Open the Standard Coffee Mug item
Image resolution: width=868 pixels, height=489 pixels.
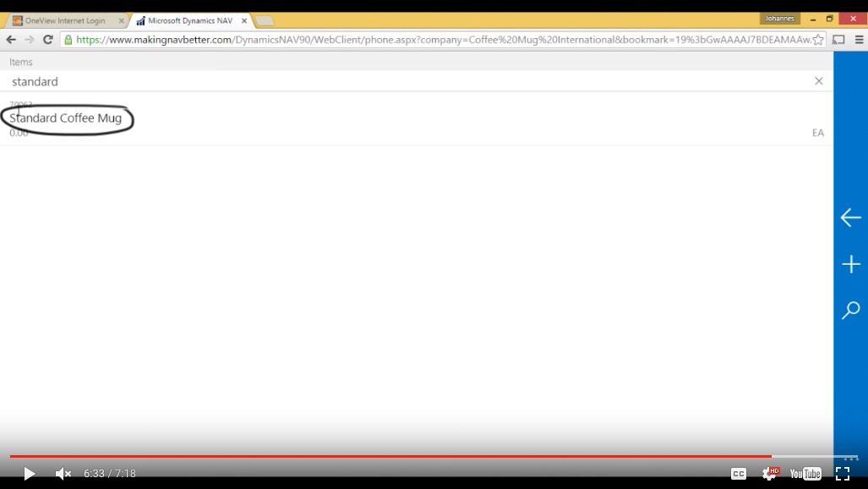coord(66,118)
